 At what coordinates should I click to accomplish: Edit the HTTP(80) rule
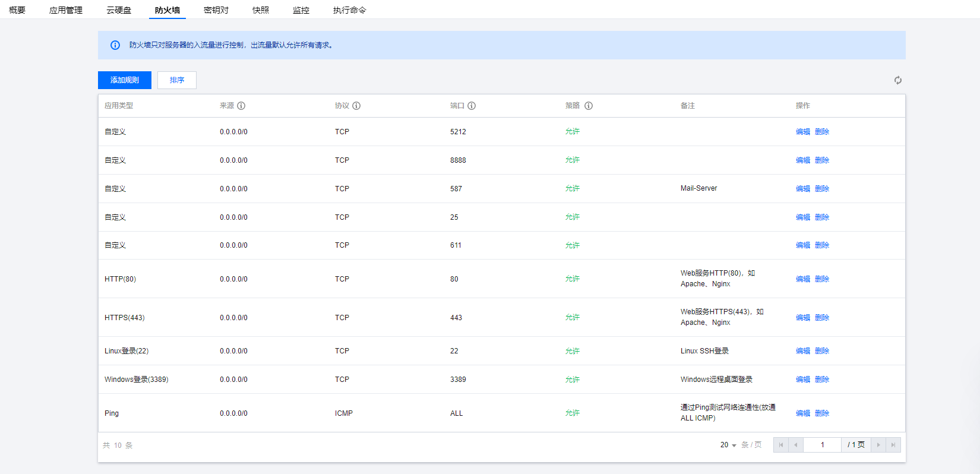coord(803,279)
